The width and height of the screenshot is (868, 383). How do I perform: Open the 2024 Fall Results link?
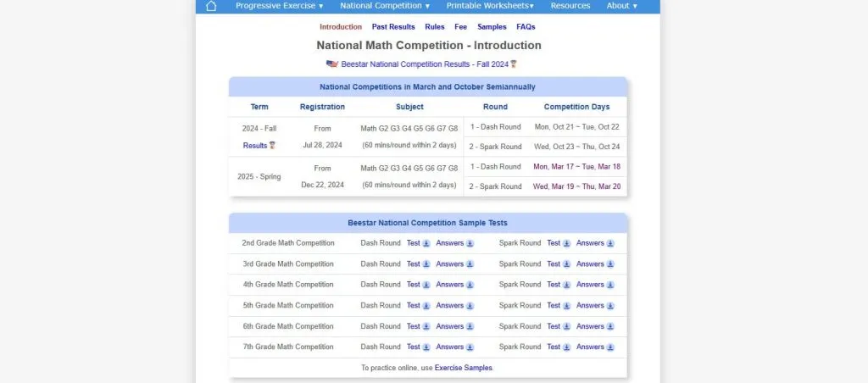pos(255,146)
